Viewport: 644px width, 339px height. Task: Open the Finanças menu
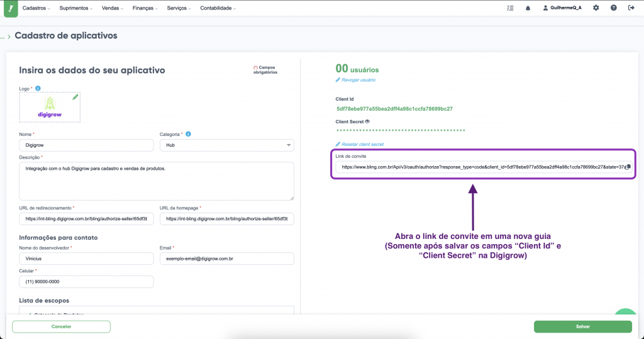(x=147, y=8)
